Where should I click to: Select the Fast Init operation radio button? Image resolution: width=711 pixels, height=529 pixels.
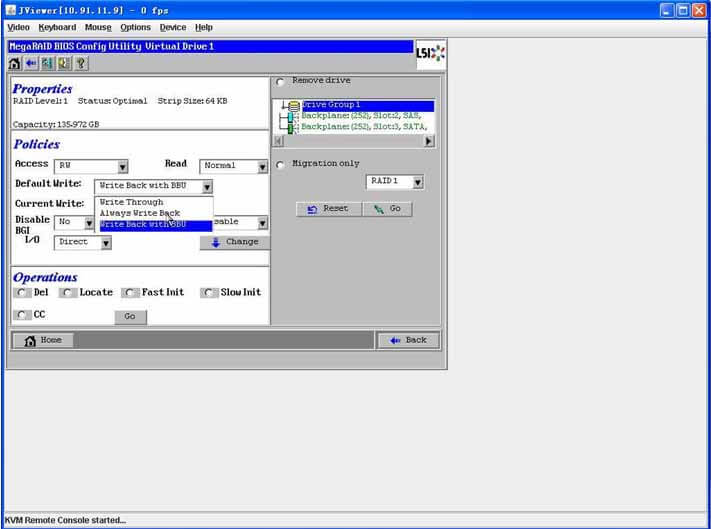point(128,293)
